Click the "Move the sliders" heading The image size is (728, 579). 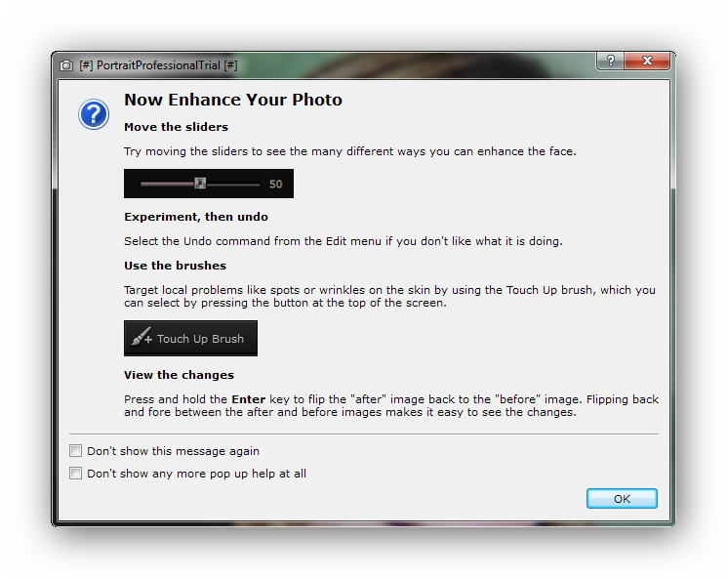(176, 127)
